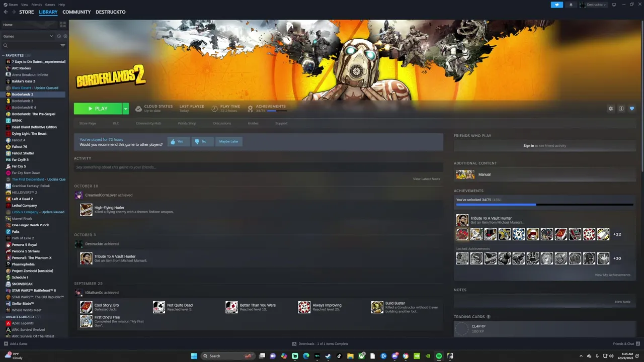The image size is (644, 362).
Task: Open Destruckto account dropdown
Action: (593, 5)
